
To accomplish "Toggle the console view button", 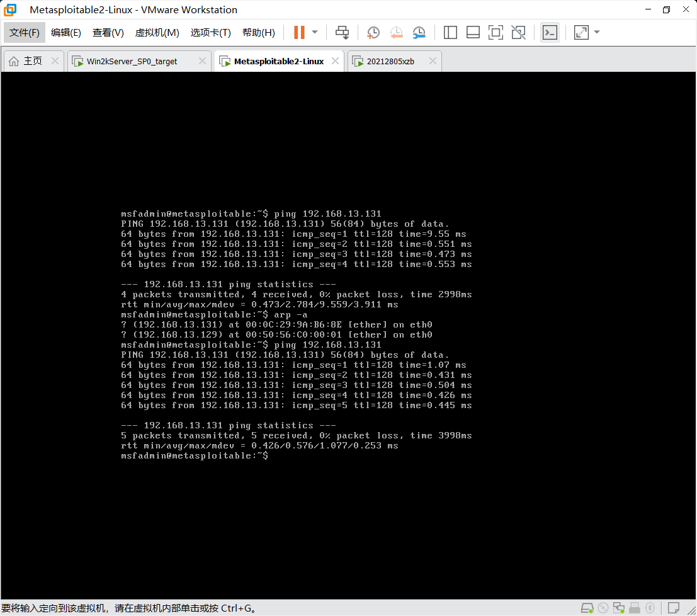I will coord(550,33).
